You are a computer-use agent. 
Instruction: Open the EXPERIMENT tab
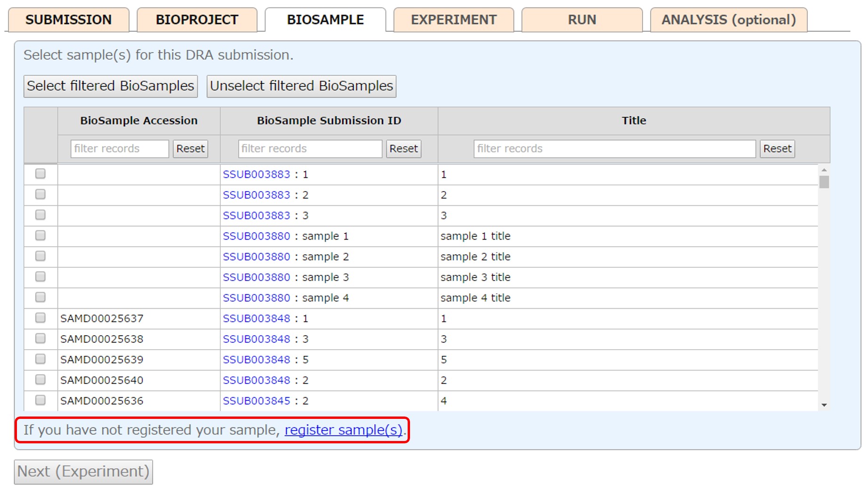pyautogui.click(x=453, y=20)
